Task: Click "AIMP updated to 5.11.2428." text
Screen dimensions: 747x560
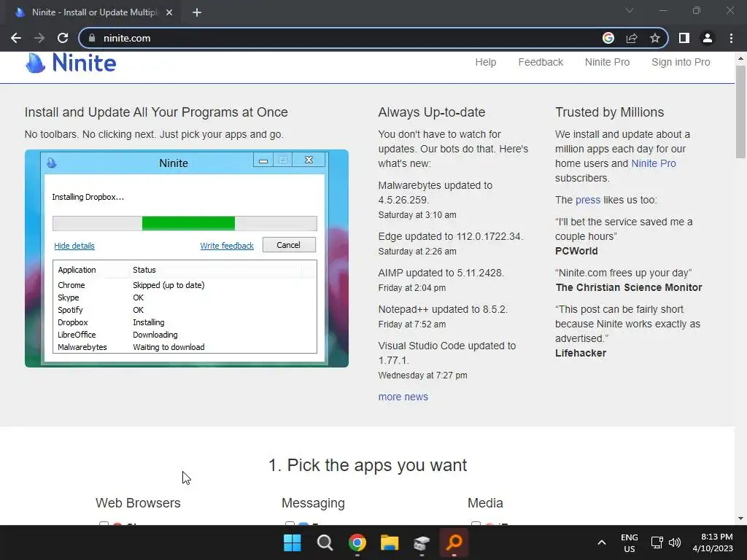Action: pos(441,273)
